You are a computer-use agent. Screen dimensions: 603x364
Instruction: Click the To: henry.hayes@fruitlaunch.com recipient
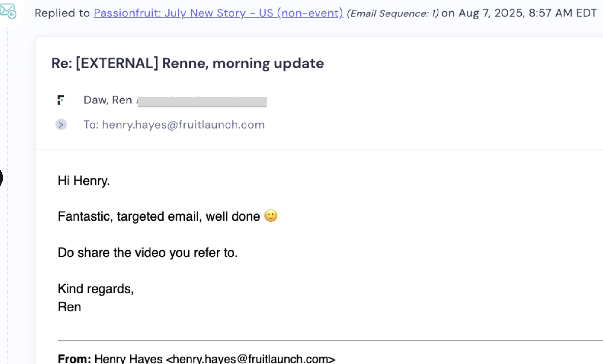point(174,125)
